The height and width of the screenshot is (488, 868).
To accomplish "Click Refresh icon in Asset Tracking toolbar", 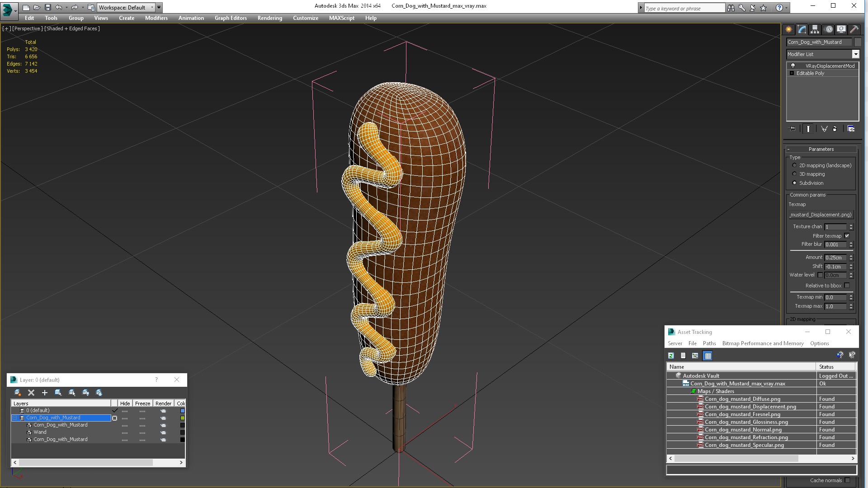I will coord(671,356).
